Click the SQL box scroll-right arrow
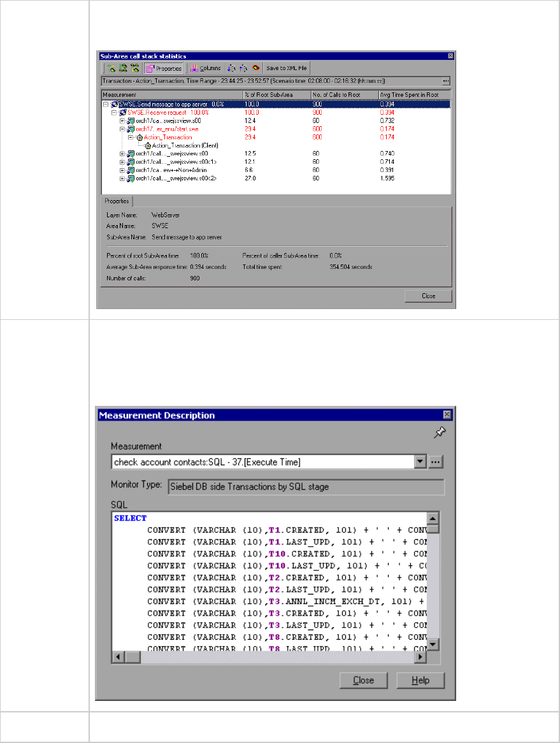This screenshot has width=560, height=743. click(420, 657)
